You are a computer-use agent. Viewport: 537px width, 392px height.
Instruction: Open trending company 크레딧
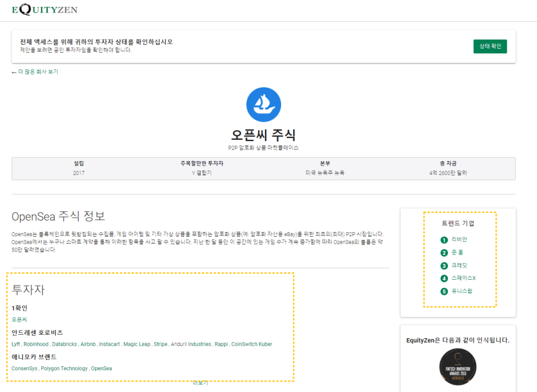[x=459, y=265]
